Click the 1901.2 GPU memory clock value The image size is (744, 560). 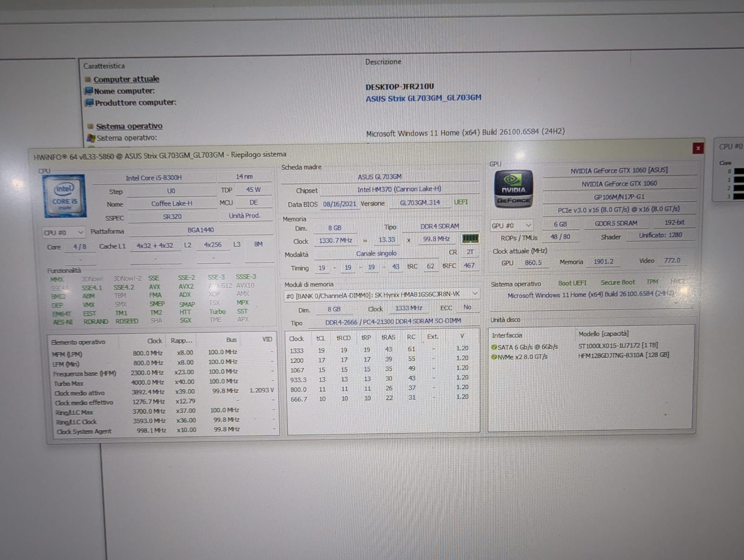pos(604,261)
